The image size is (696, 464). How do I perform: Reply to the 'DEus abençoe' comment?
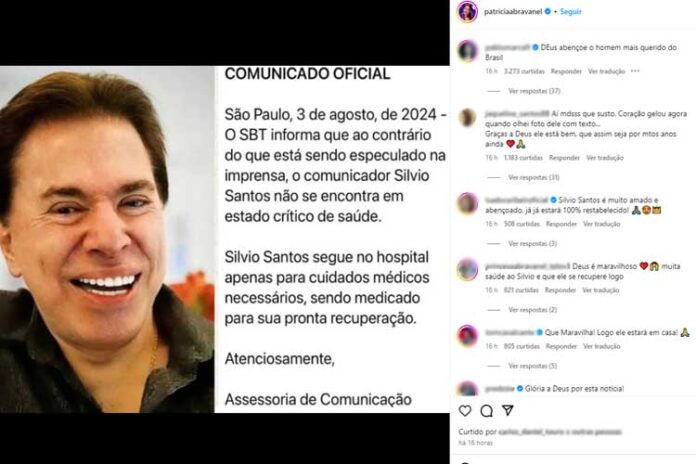(566, 71)
